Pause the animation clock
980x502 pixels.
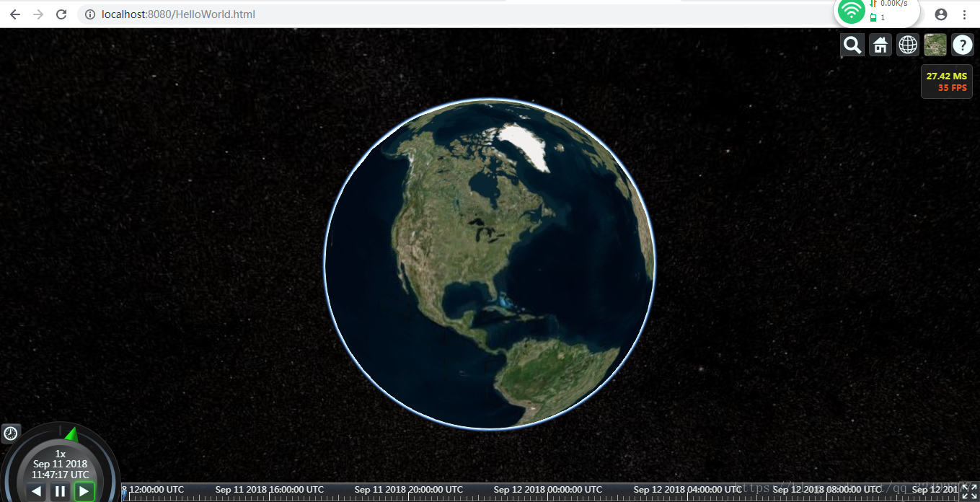click(60, 492)
